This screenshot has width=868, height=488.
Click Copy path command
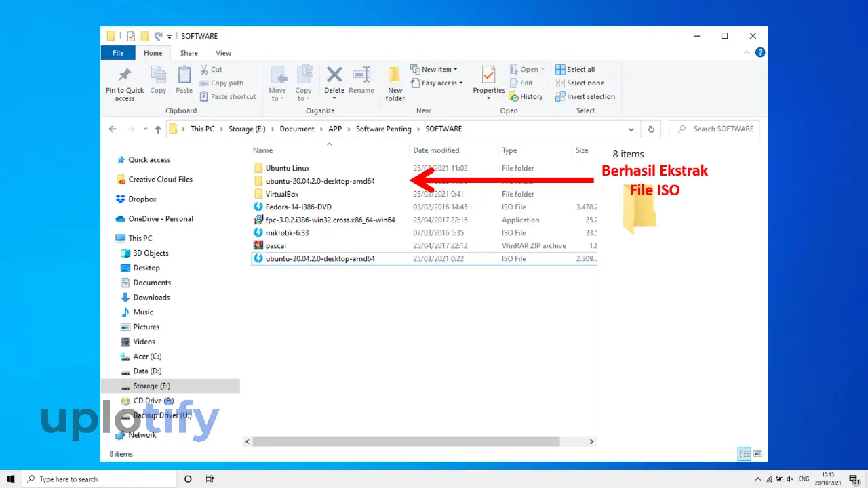(x=222, y=83)
